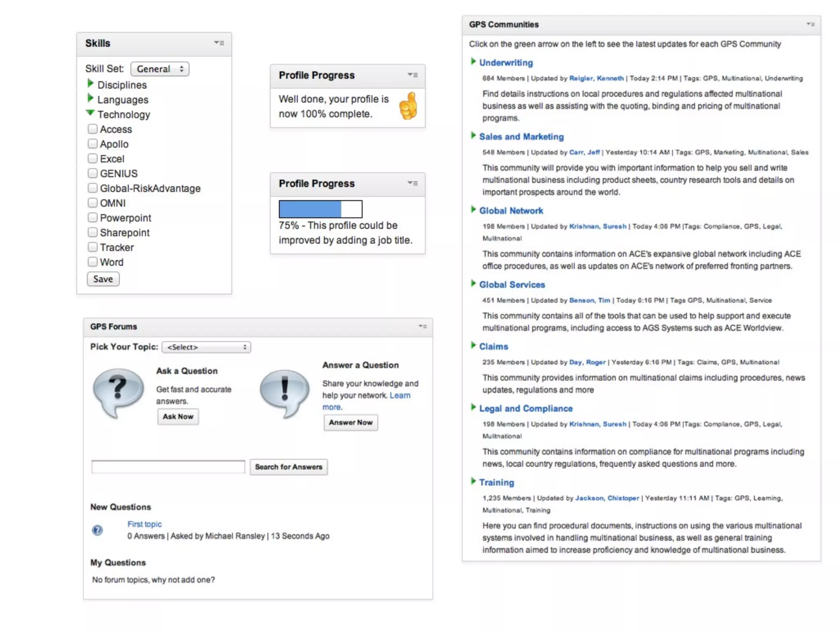Viewport: 840px width, 630px height.
Task: Tick the Global-RiskAdvantage checkbox
Action: pyautogui.click(x=93, y=188)
